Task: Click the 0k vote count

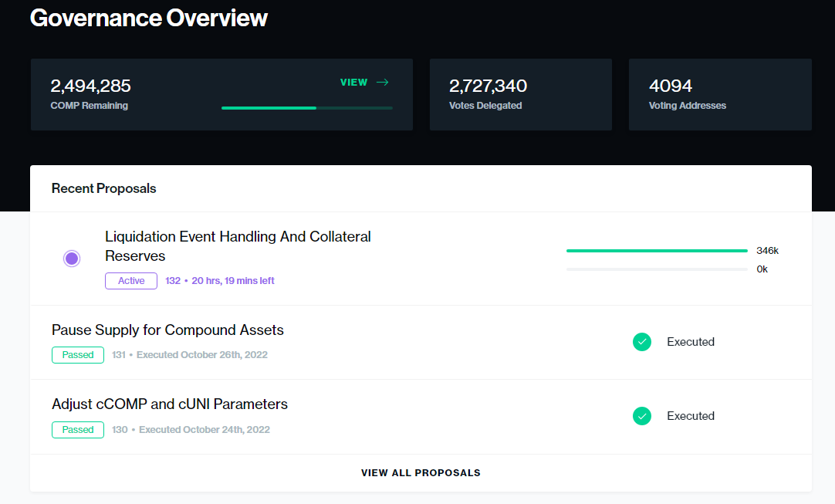Action: tap(762, 269)
